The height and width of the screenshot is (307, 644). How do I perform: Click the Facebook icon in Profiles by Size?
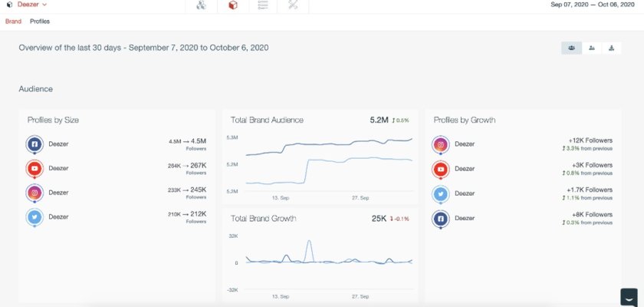(34, 144)
